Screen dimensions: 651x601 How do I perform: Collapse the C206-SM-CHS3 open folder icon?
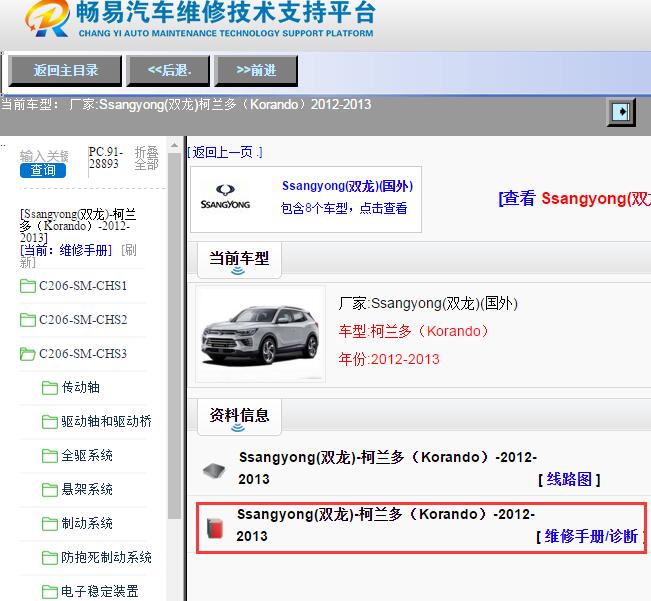click(x=27, y=354)
